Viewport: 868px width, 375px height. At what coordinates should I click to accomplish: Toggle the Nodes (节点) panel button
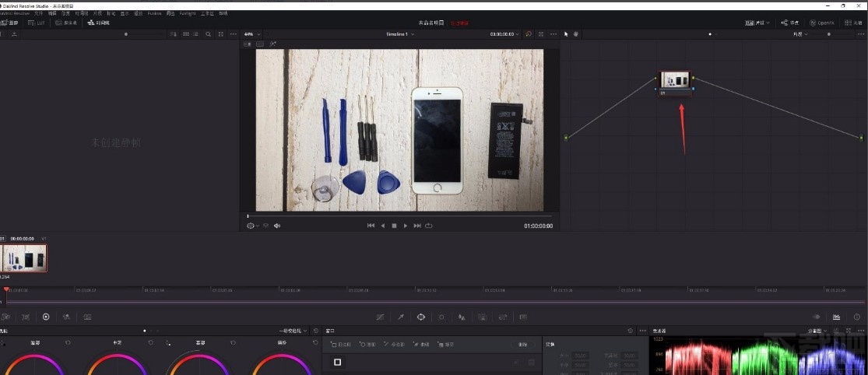[x=790, y=23]
